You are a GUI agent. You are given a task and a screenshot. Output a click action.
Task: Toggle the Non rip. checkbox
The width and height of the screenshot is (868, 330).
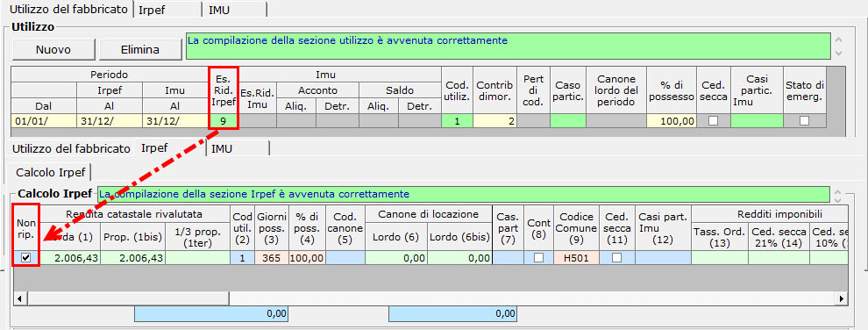pos(26,257)
